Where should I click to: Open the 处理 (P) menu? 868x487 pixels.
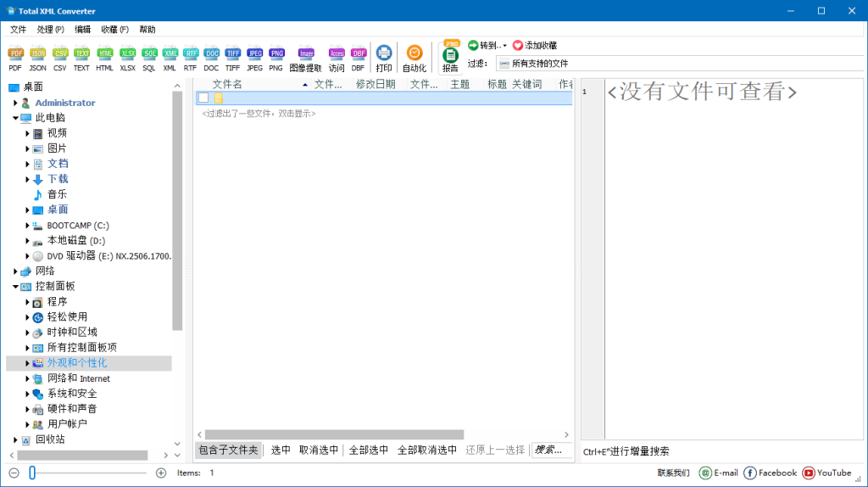50,30
